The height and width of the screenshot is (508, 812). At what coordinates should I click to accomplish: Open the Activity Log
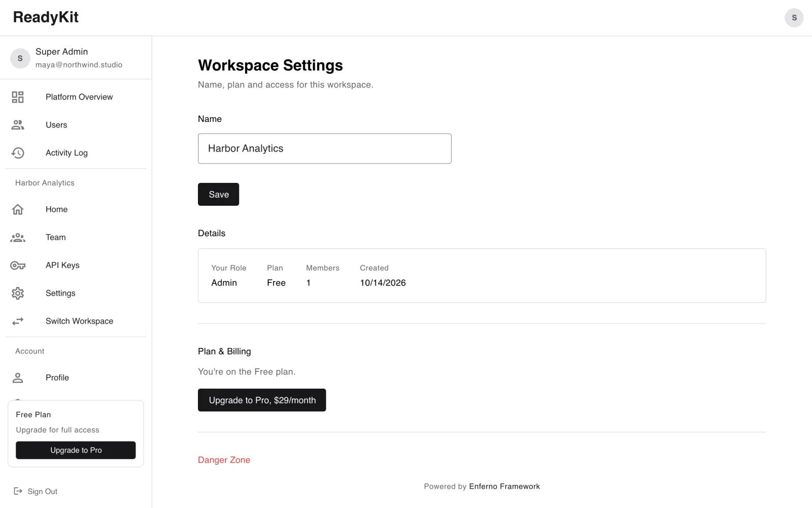click(x=76, y=153)
